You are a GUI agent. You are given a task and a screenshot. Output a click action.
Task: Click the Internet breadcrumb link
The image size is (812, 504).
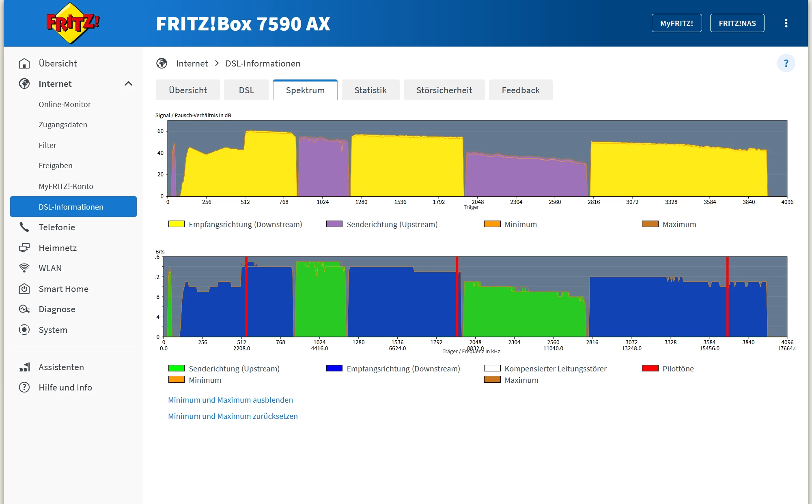192,63
